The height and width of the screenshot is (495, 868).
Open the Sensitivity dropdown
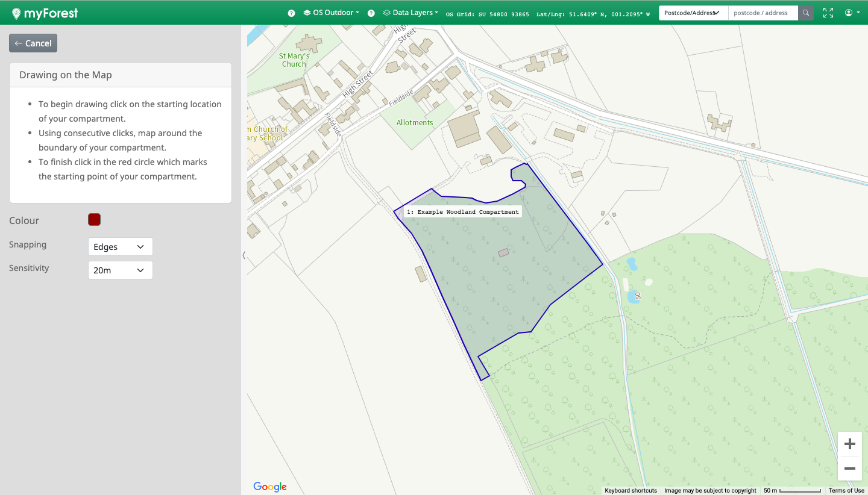point(120,270)
